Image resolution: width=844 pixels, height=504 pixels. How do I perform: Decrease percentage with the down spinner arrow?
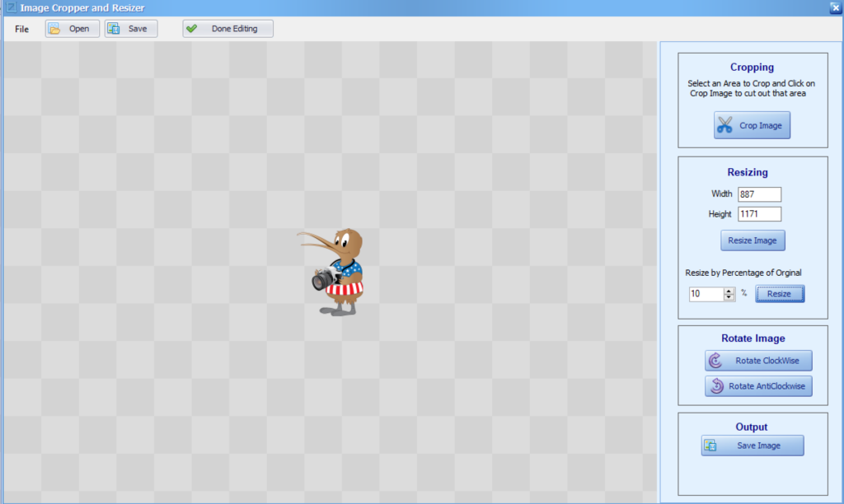[x=729, y=297]
